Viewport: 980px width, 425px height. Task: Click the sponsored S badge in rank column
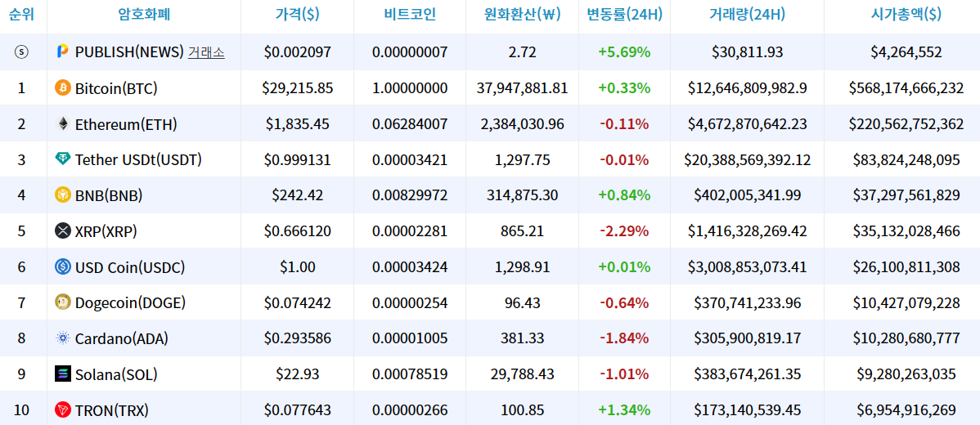[x=22, y=52]
